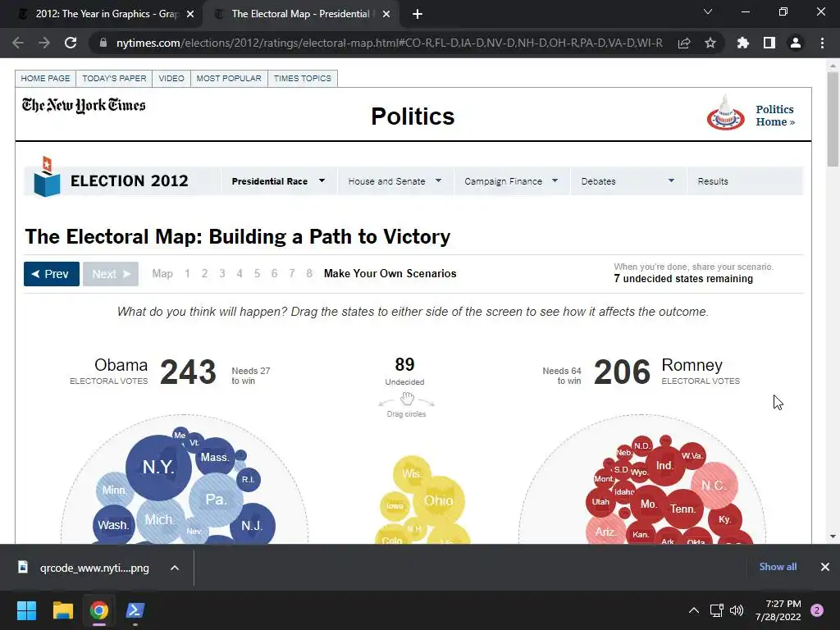This screenshot has height=630, width=840.
Task: Open the Extensions puzzle icon
Action: [x=743, y=43]
